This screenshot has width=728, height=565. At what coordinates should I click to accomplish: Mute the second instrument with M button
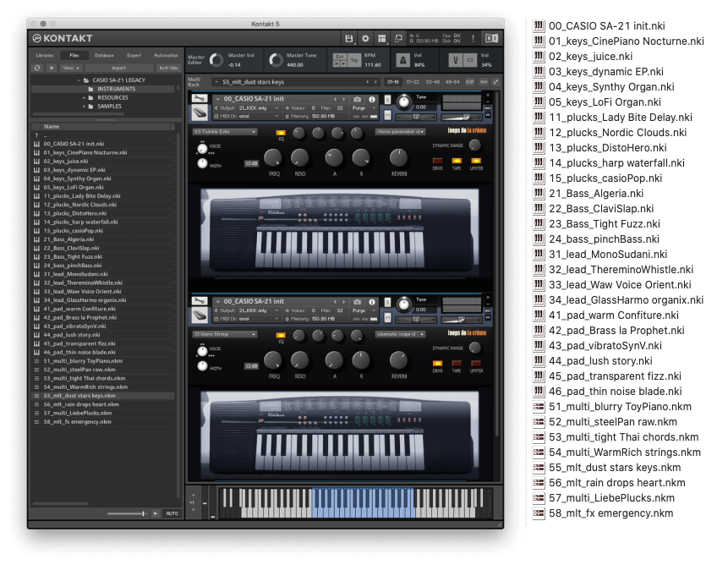[388, 317]
